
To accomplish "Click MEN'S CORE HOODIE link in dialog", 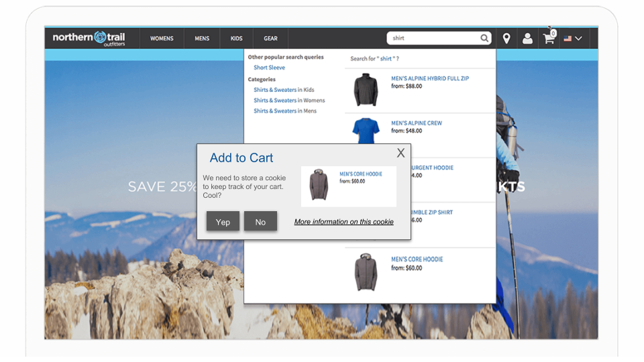I will pos(361,174).
